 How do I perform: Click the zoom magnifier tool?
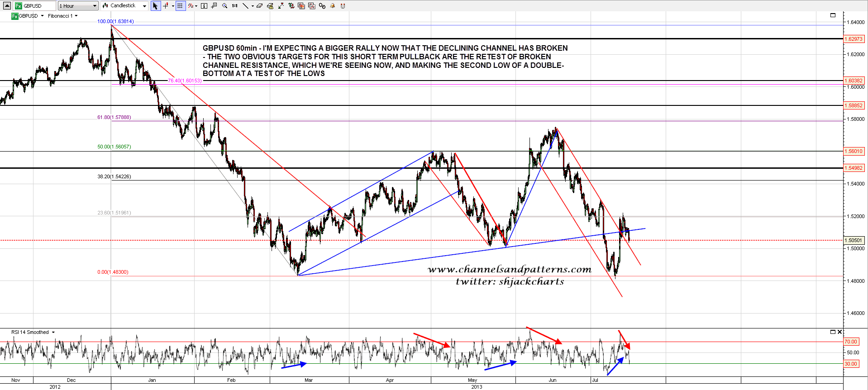coord(224,6)
